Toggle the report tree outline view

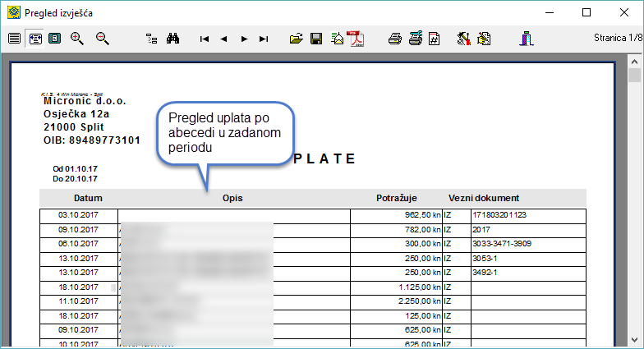[x=151, y=39]
